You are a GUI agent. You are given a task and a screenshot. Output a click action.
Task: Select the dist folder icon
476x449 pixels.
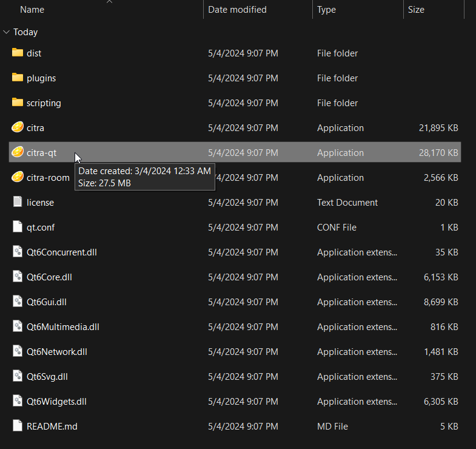tap(18, 53)
